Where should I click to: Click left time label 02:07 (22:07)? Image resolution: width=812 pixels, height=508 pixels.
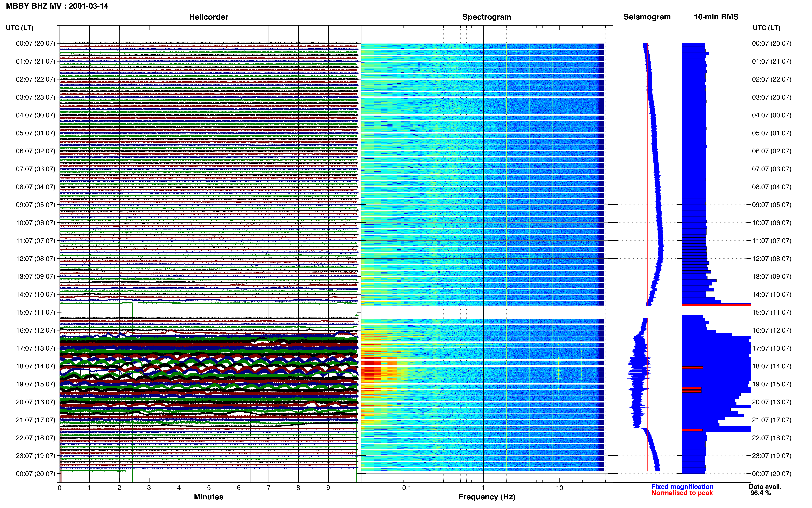(35, 79)
